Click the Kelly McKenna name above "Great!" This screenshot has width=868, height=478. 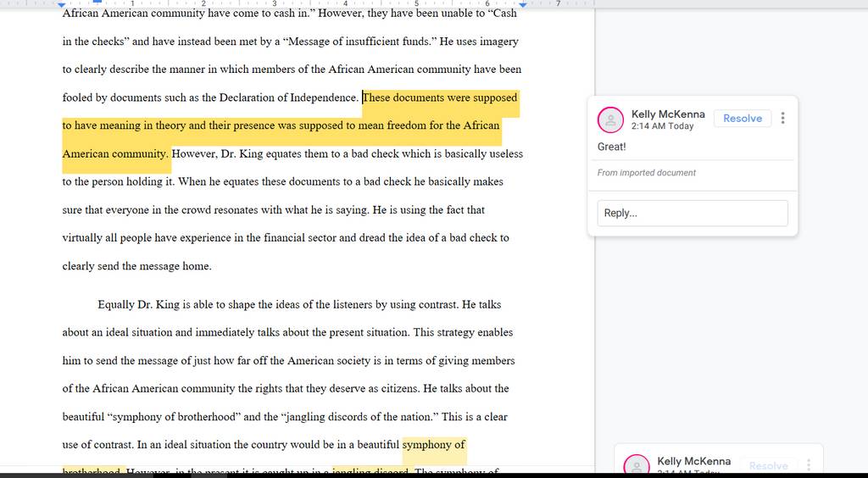click(x=668, y=114)
